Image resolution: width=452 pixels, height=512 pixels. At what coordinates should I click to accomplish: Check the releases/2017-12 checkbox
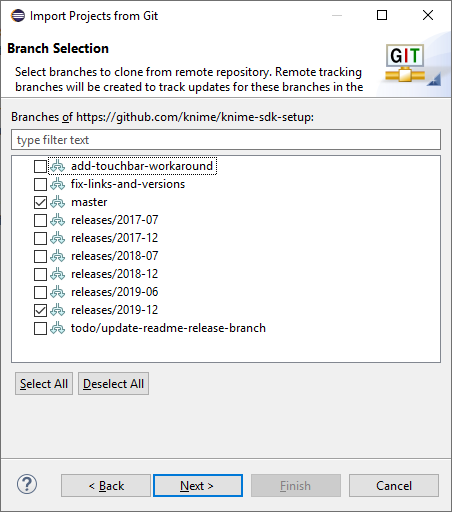(x=40, y=238)
